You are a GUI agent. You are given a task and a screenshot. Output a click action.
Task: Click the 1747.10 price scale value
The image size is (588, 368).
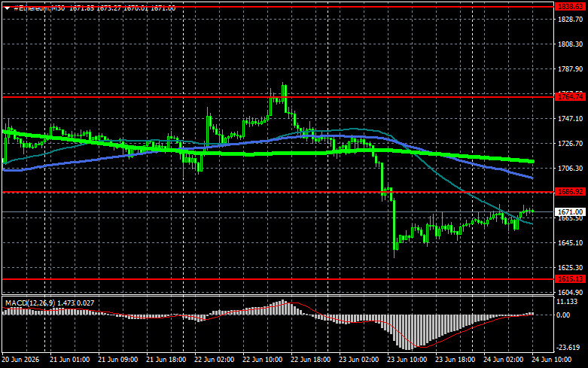tap(571, 118)
